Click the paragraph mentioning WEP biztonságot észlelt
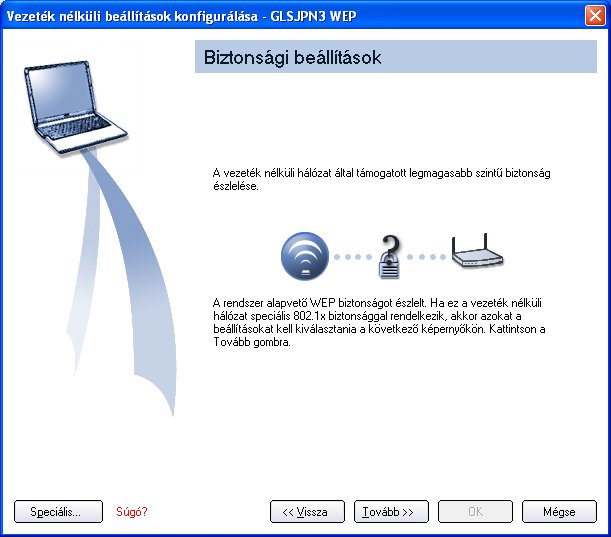The width and height of the screenshot is (611, 537). pyautogui.click(x=379, y=322)
